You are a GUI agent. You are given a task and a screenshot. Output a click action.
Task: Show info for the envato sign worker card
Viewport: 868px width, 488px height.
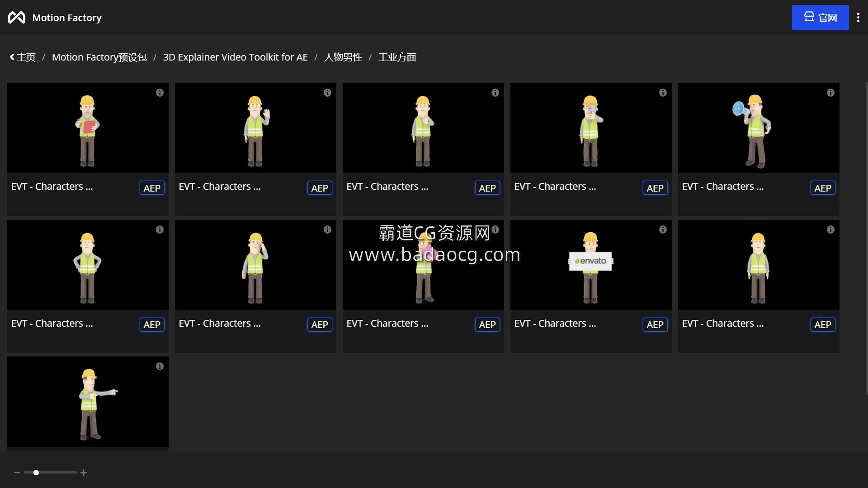(x=663, y=230)
